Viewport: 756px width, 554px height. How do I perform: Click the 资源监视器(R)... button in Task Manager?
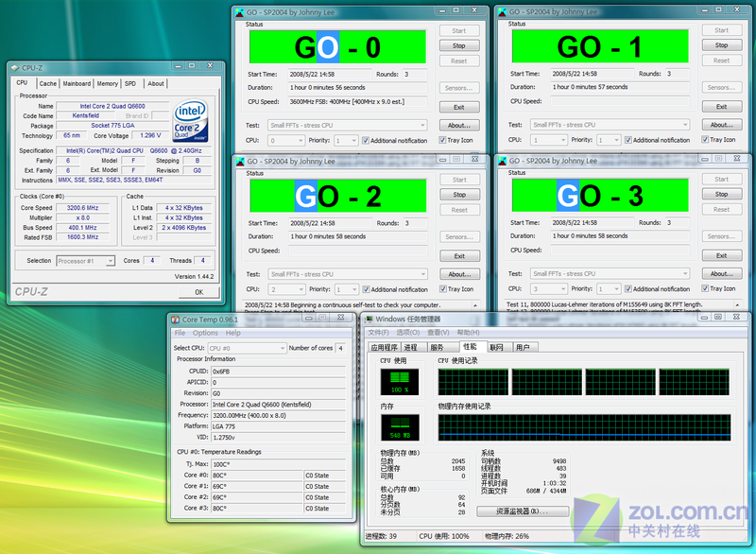point(523,511)
